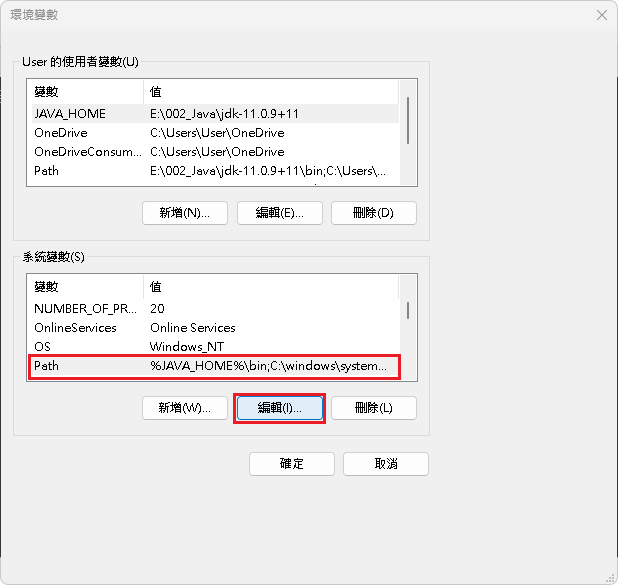Click 刪除(L) button for system variables

(x=373, y=408)
